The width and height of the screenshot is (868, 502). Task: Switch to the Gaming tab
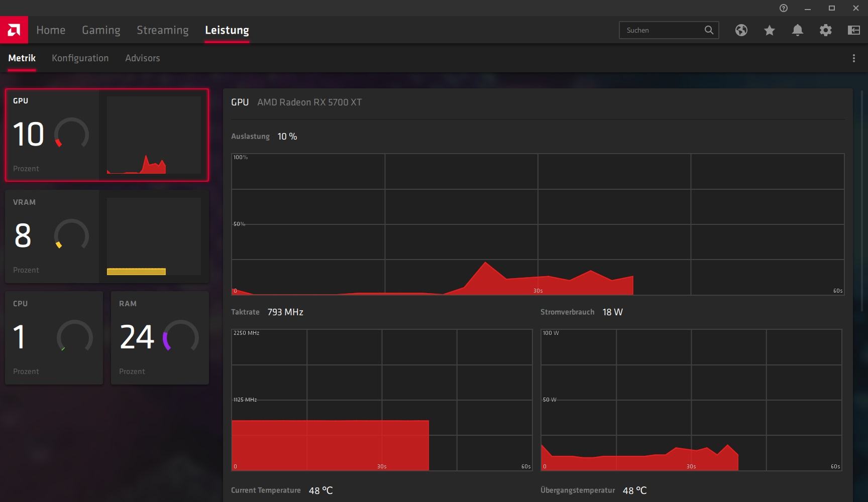tap(101, 30)
